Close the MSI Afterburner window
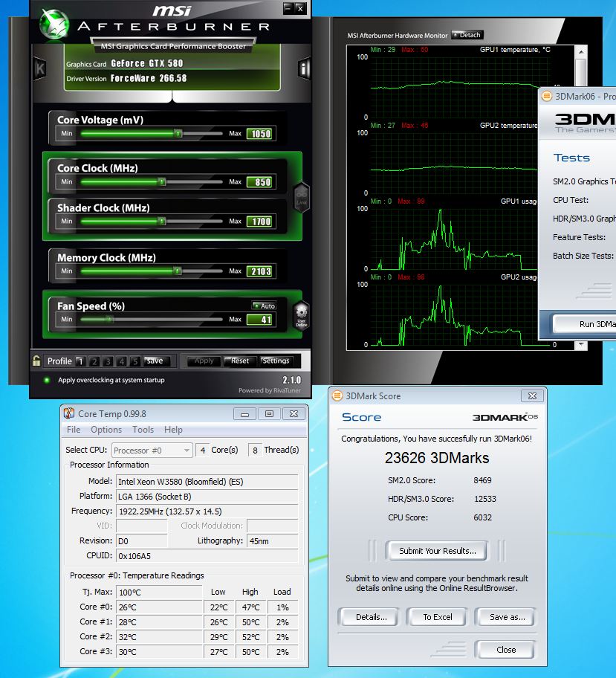 300,8
